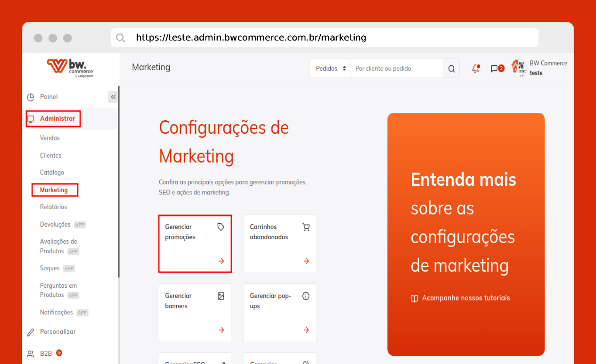Open the Gerenciar banners card arrow
596x364 pixels.
point(221,330)
